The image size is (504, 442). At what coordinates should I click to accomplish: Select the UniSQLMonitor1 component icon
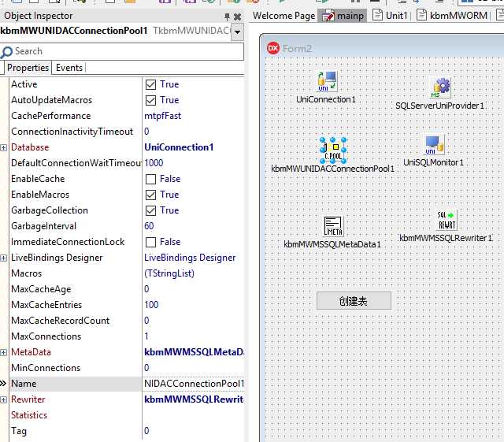pyautogui.click(x=435, y=145)
